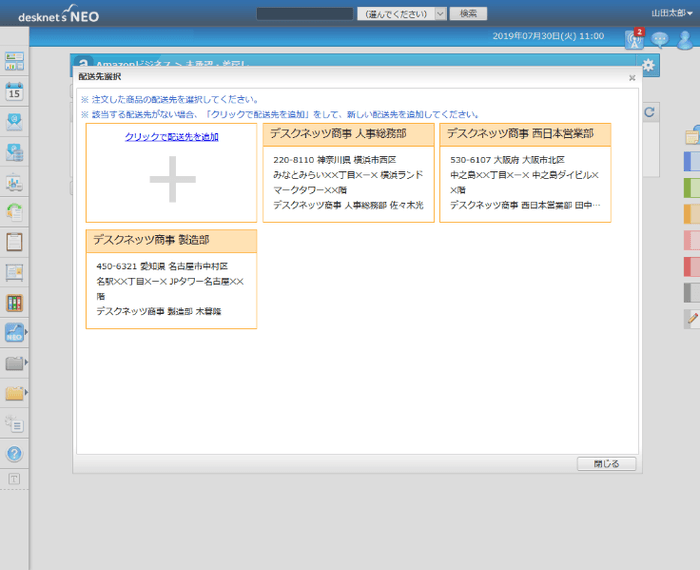Expand the yellow folder sidebar menu
700x570 pixels.
pyautogui.click(x=15, y=393)
